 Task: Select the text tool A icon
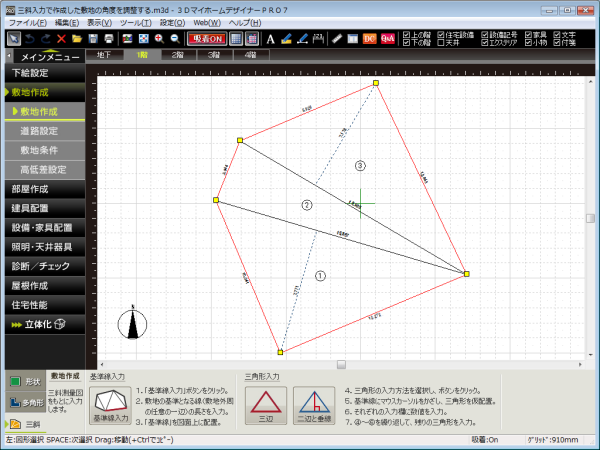271,38
